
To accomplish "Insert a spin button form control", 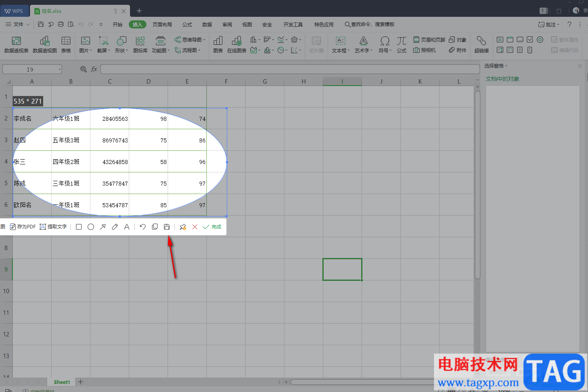I will (530, 50).
